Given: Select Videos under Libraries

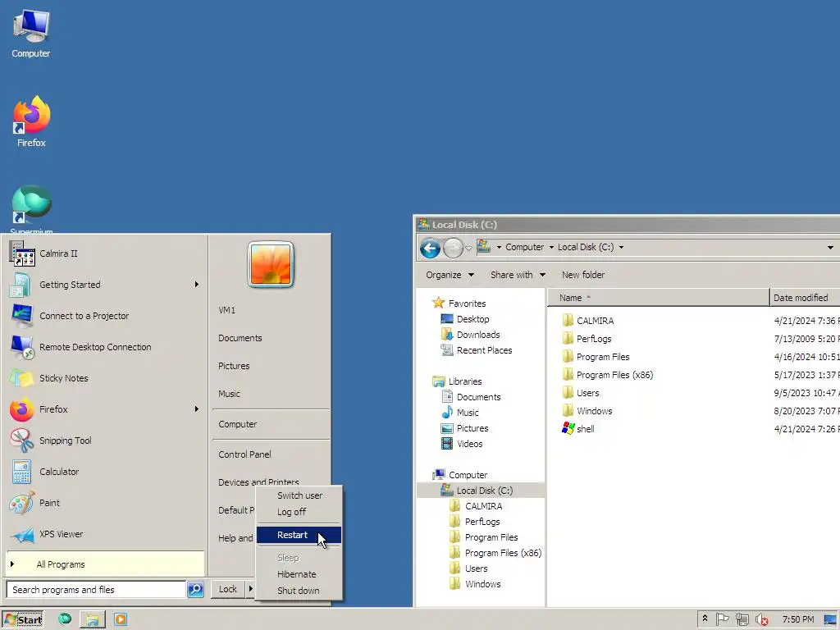Looking at the screenshot, I should pos(462,444).
